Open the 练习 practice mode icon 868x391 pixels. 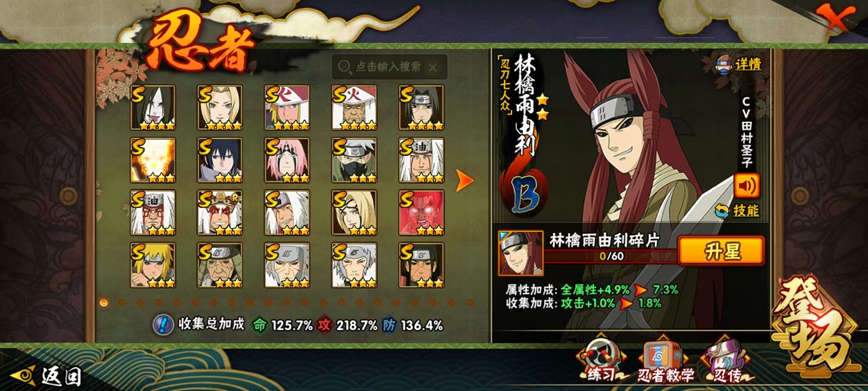coord(600,360)
